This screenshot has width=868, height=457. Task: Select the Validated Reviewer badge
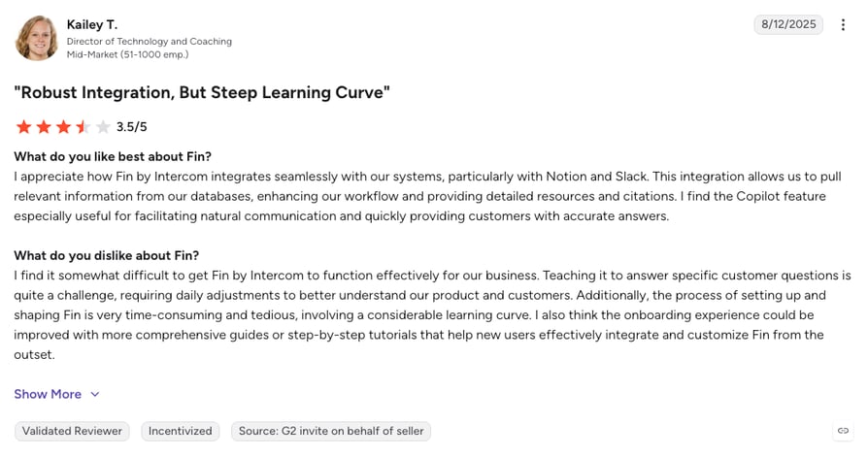coord(72,431)
